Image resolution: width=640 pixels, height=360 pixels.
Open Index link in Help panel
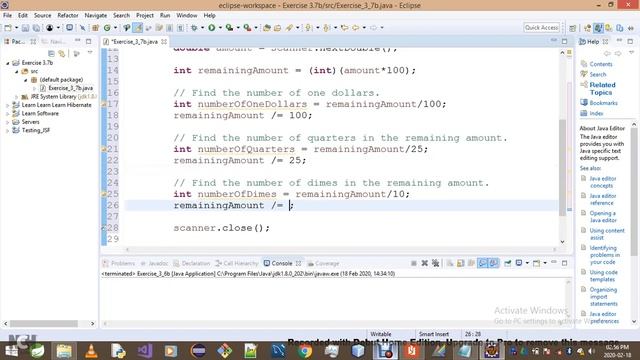[x=596, y=113]
